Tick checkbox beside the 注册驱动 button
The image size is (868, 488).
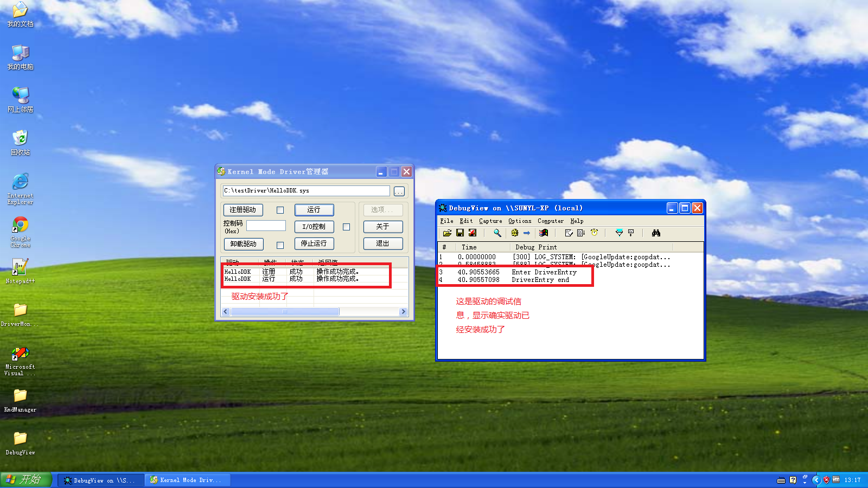(x=280, y=210)
